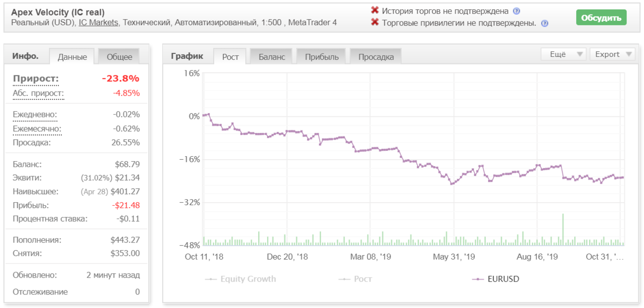
Task: Toggle the EURUSD legend series
Action: click(x=496, y=279)
